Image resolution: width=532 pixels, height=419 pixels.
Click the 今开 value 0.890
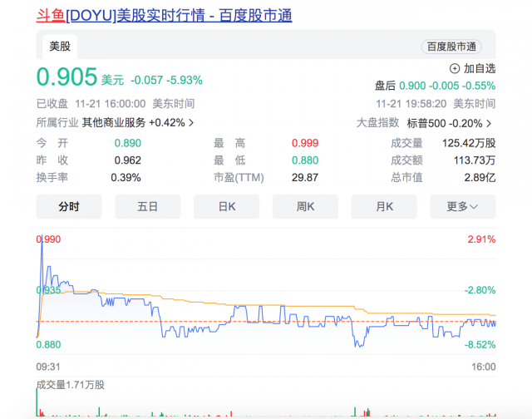coord(127,143)
